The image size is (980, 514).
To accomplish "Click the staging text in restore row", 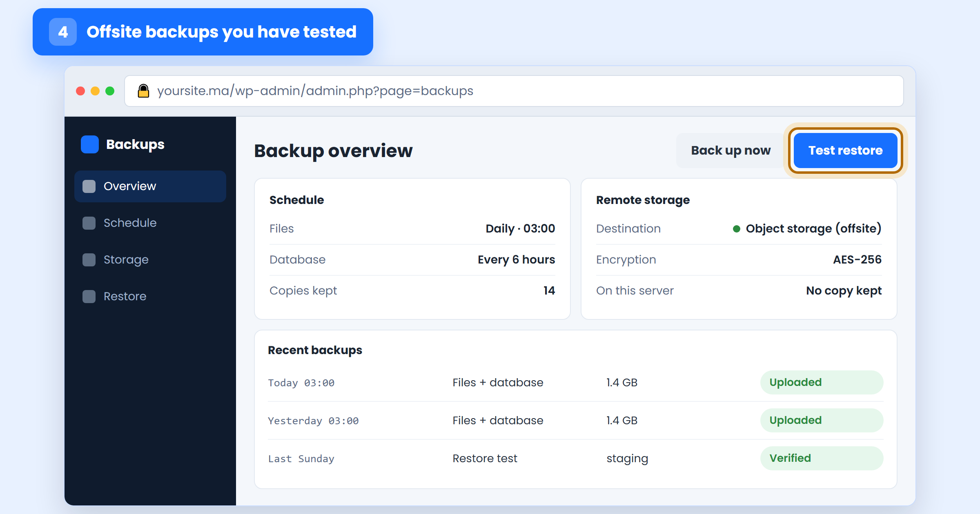I will click(627, 459).
